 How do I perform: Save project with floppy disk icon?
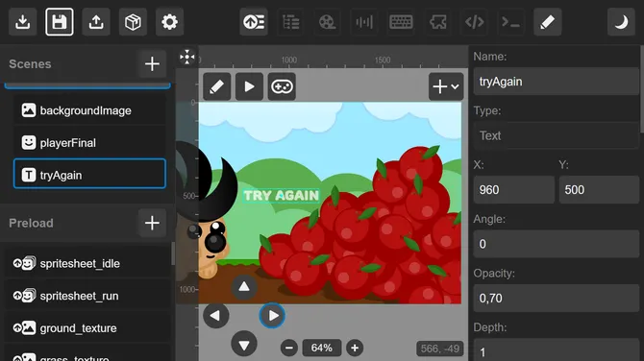(x=60, y=22)
